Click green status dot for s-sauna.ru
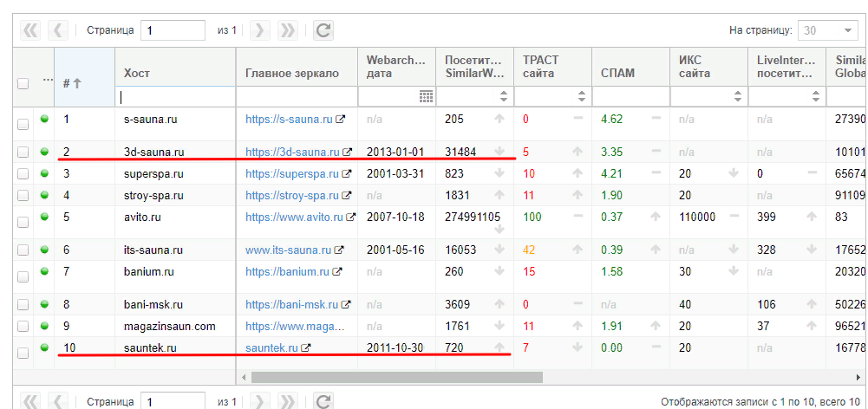 (x=44, y=119)
